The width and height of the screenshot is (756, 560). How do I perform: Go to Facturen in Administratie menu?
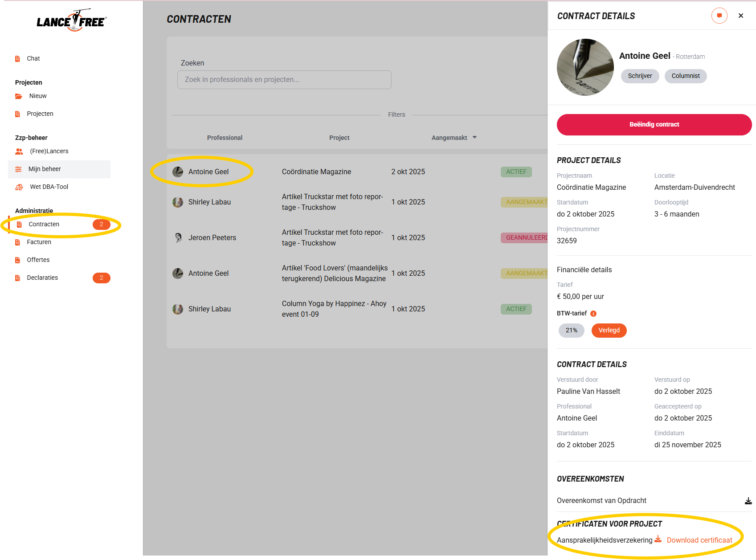click(x=39, y=242)
